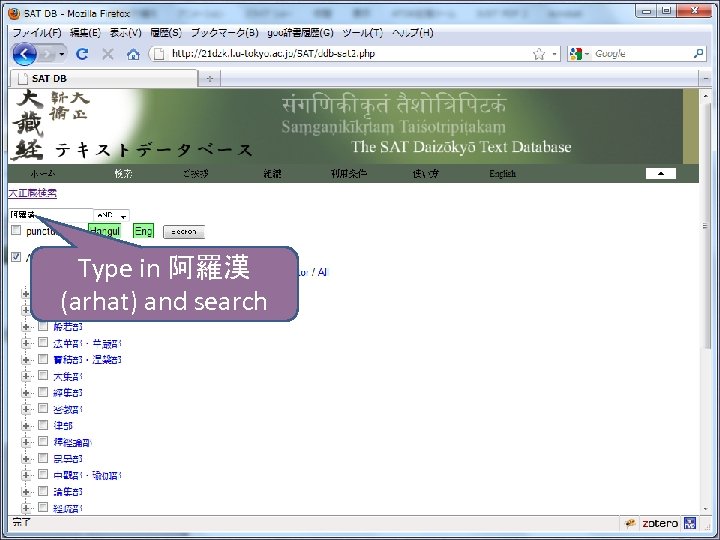Toggle the punctuation checkbox
Image resolution: width=720 pixels, height=540 pixels.
16,230
